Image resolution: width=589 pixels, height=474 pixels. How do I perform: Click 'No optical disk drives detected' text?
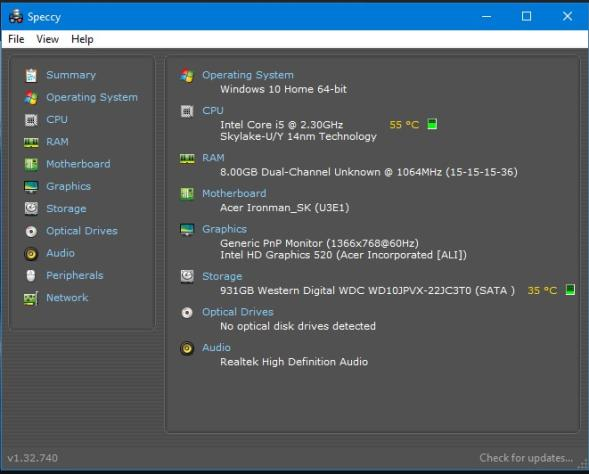pos(298,326)
